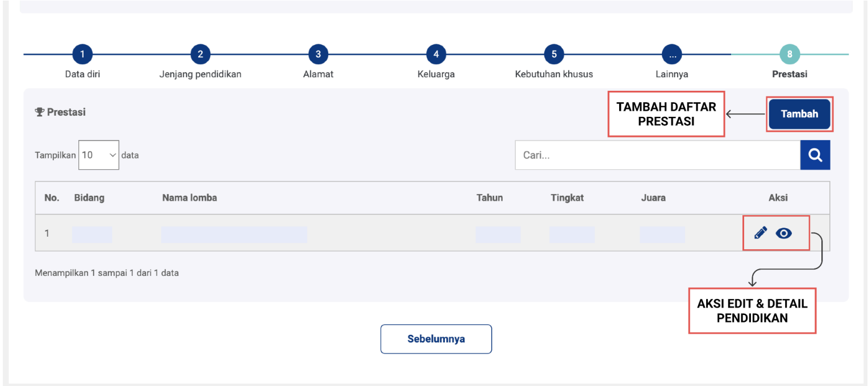Image resolution: width=868 pixels, height=386 pixels.
Task: Select step 8 Prestasi circle
Action: pyautogui.click(x=790, y=54)
